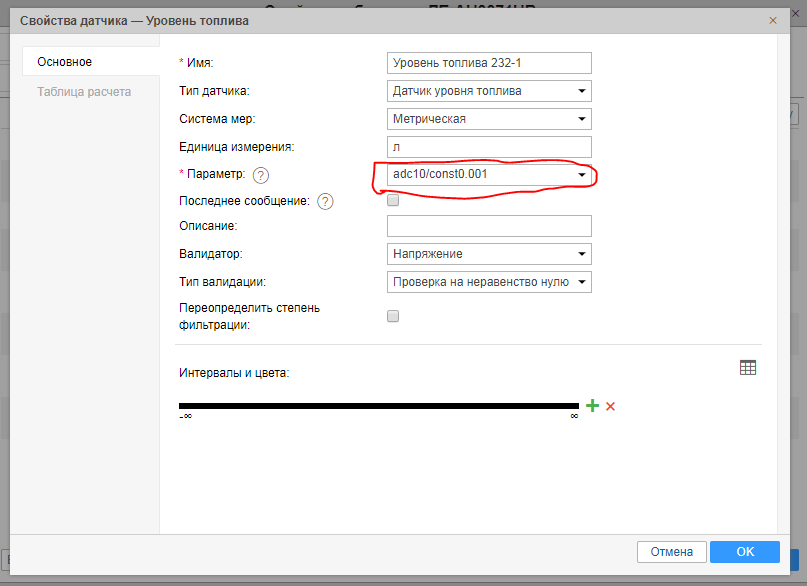Expand the Валидатор dropdown
The width and height of the screenshot is (807, 586).
(x=489, y=254)
